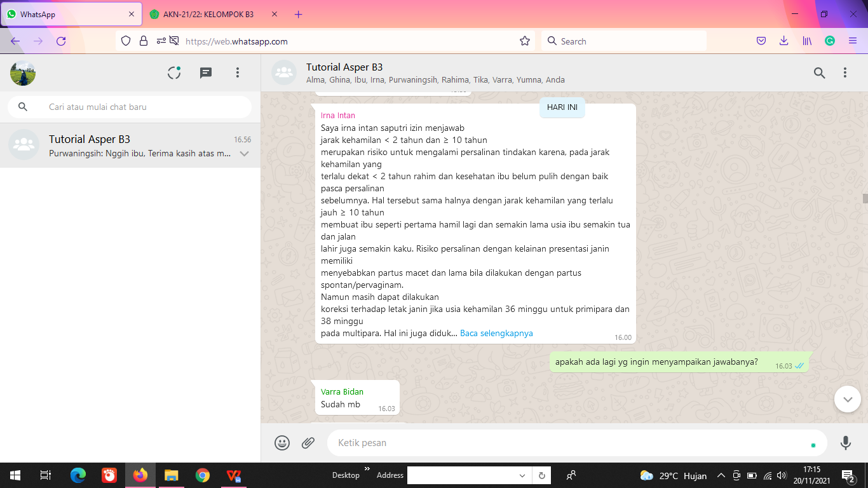
Task: Open the emoji picker
Action: [x=282, y=443]
